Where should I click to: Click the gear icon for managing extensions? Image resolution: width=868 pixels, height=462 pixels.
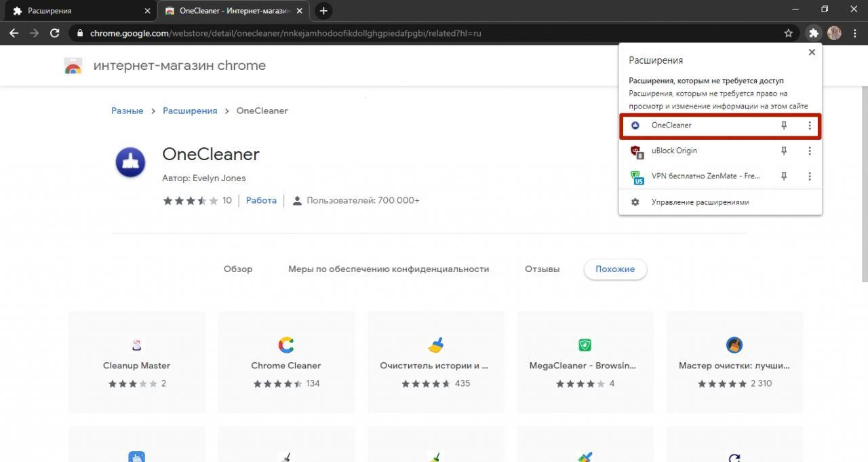(635, 202)
